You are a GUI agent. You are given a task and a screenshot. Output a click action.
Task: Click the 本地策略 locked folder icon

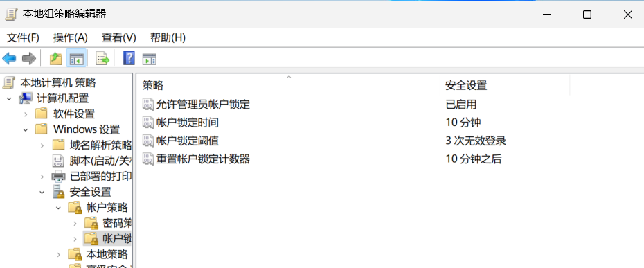tap(75, 254)
